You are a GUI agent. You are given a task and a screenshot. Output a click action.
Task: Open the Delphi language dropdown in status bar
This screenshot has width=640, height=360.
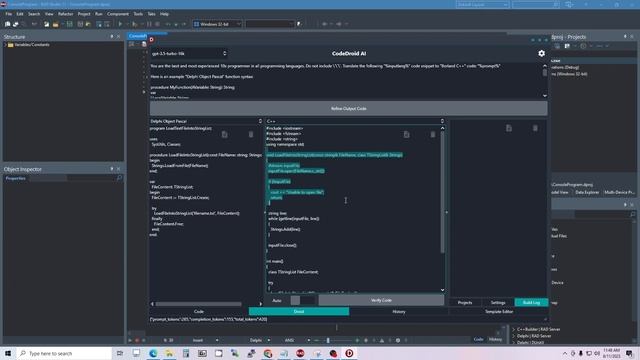(260, 340)
